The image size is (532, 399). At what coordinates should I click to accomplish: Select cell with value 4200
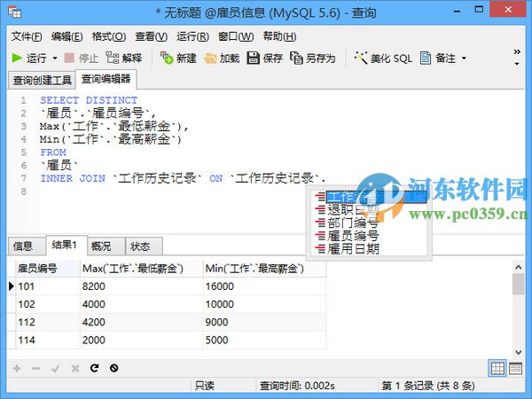coord(142,322)
